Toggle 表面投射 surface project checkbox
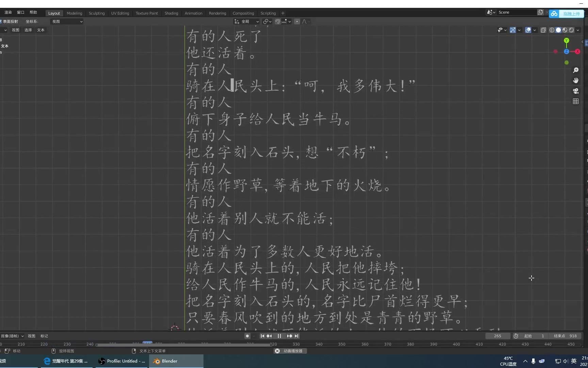The width and height of the screenshot is (588, 368). pos(1,21)
